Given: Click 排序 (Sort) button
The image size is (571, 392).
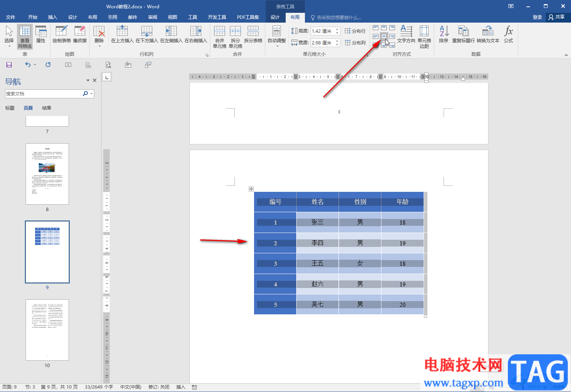Looking at the screenshot, I should (444, 34).
